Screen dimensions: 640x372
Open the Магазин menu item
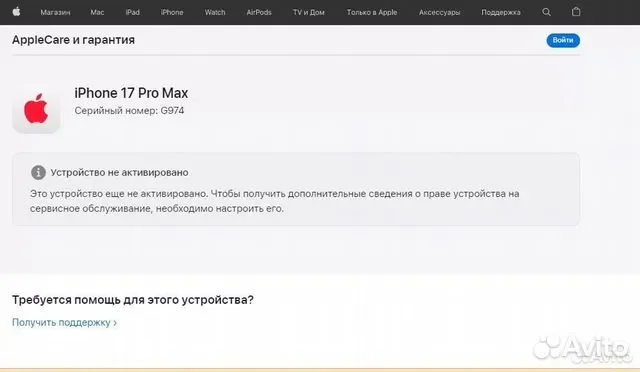(x=55, y=13)
